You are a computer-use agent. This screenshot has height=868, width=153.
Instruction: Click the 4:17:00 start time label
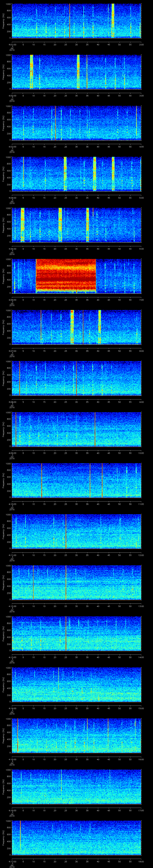(x=12, y=861)
